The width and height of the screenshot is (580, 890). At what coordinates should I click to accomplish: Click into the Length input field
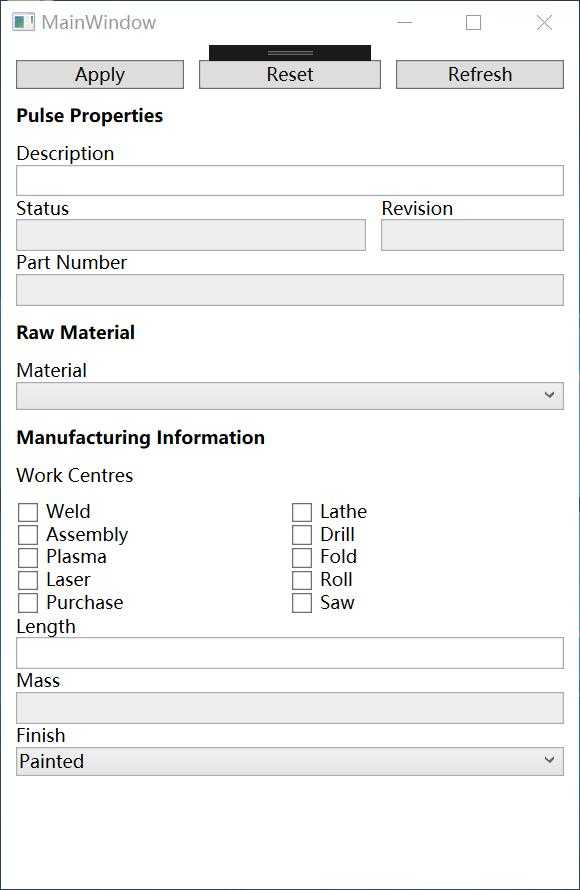tap(290, 653)
